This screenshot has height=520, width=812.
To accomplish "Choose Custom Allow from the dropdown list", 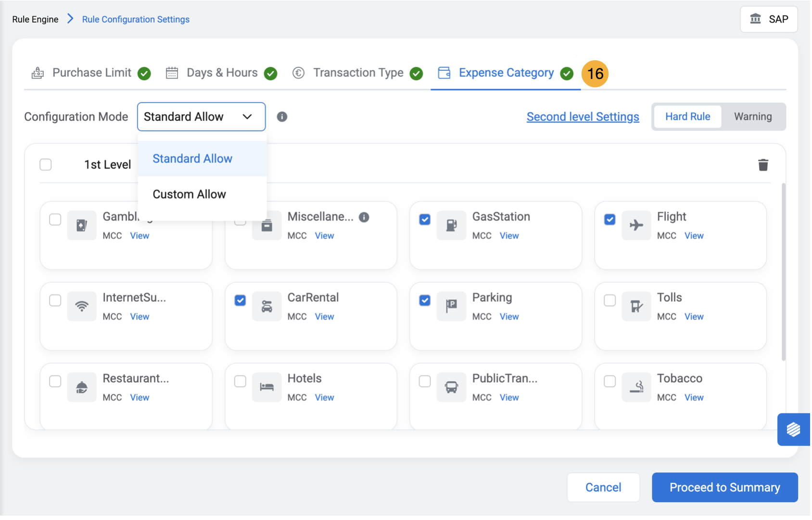I will (189, 195).
